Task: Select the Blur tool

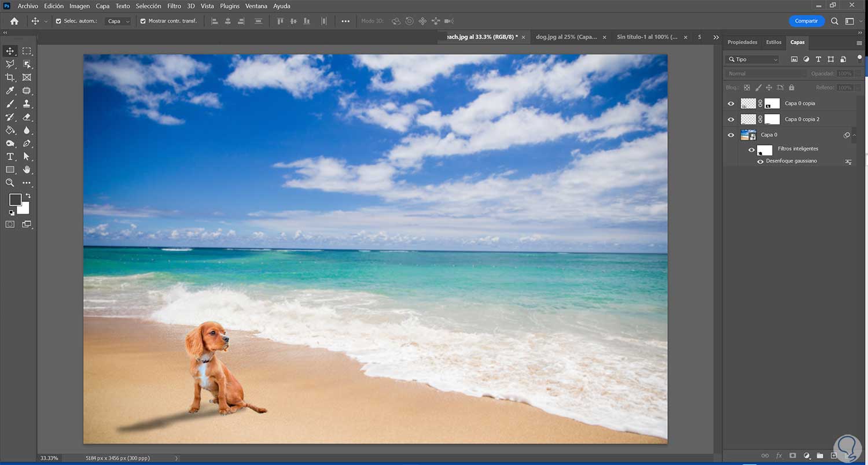Action: [x=27, y=130]
